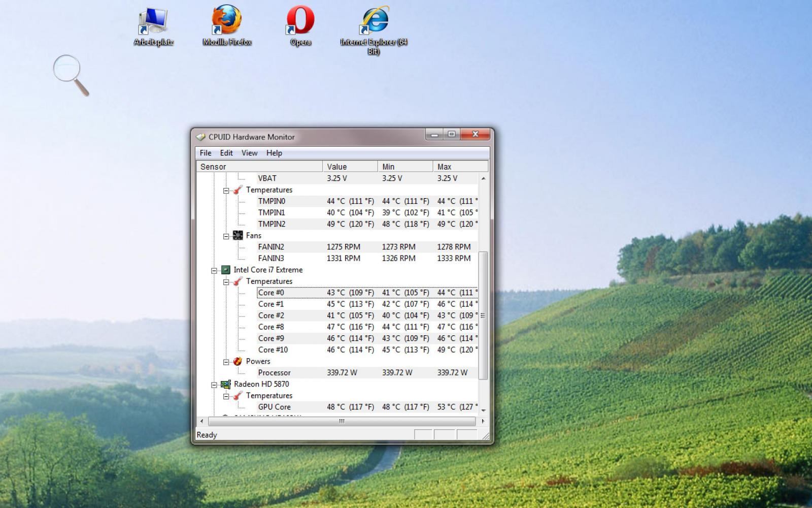Collapse the Temperatures group above TMPIN0

(x=226, y=191)
